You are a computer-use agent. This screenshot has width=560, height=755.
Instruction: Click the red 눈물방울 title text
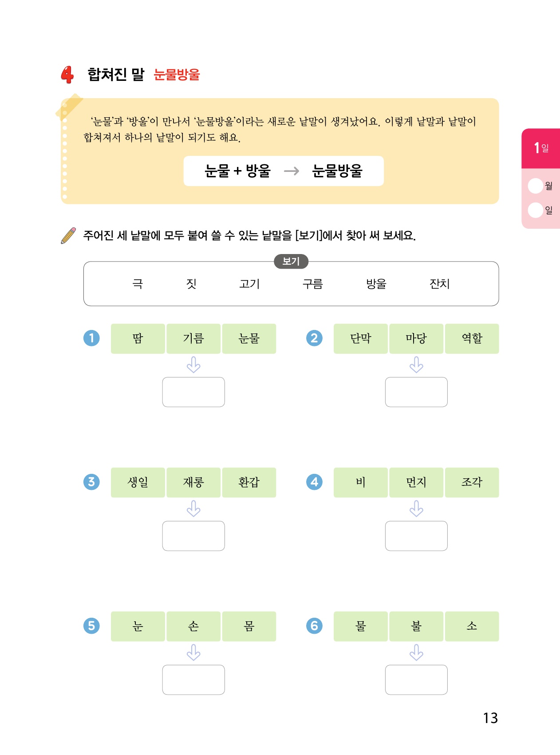177,75
